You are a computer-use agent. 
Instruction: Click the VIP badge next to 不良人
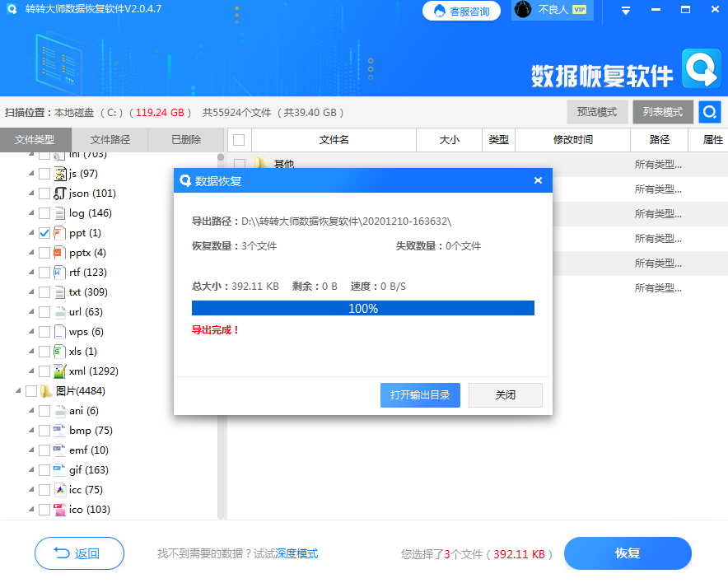(581, 11)
